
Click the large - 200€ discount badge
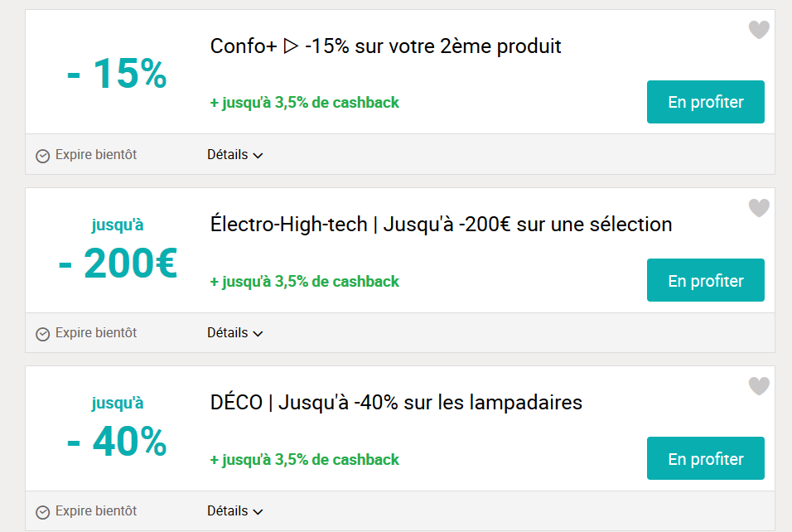point(118,264)
